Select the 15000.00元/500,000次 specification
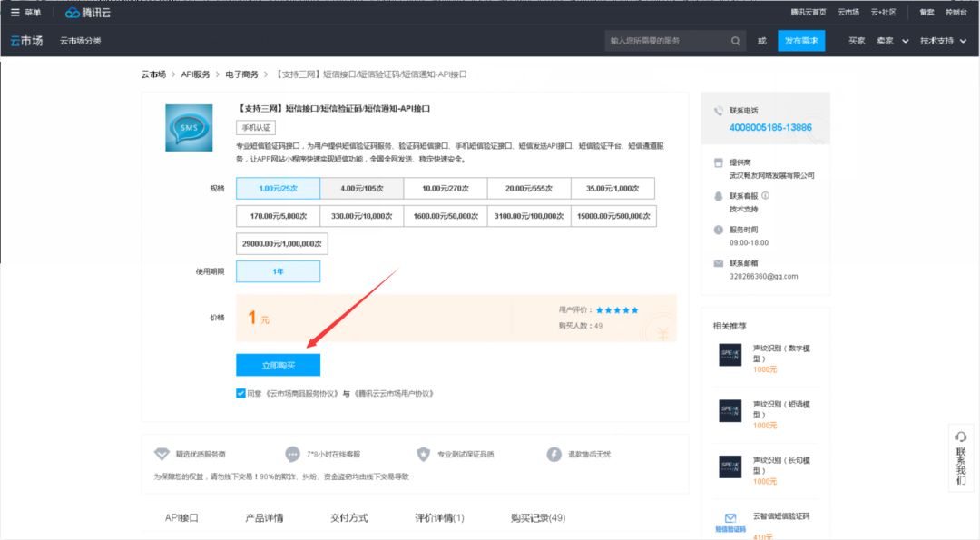 click(613, 216)
